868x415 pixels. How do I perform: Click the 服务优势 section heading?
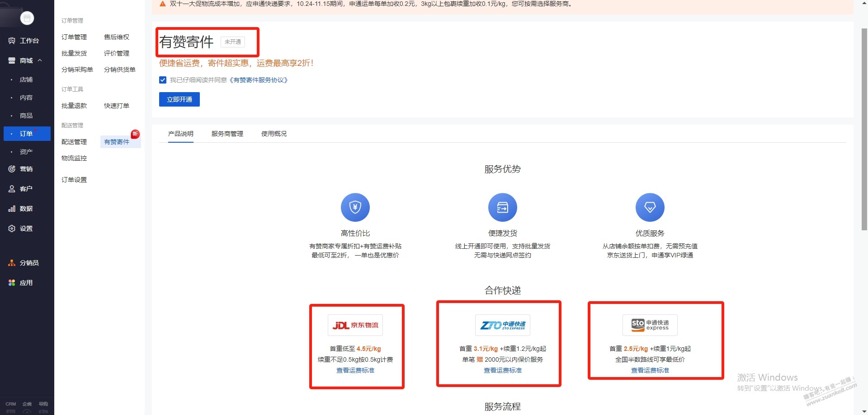(x=503, y=169)
